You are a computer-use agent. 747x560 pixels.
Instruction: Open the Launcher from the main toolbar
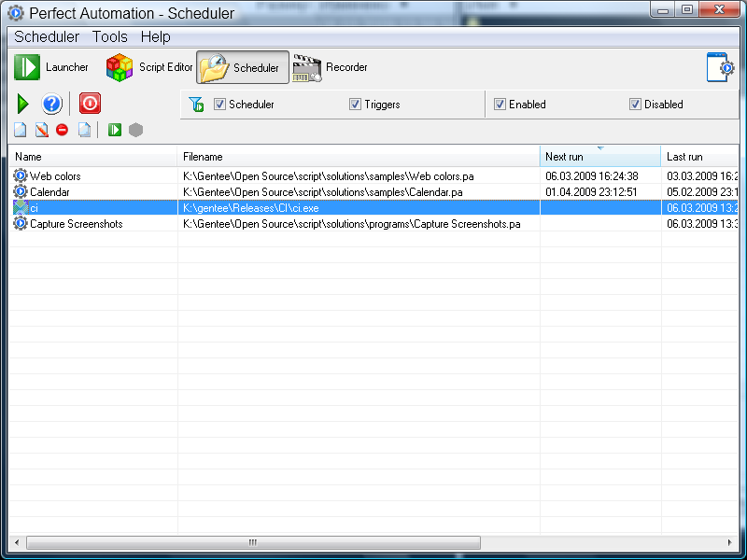click(51, 67)
